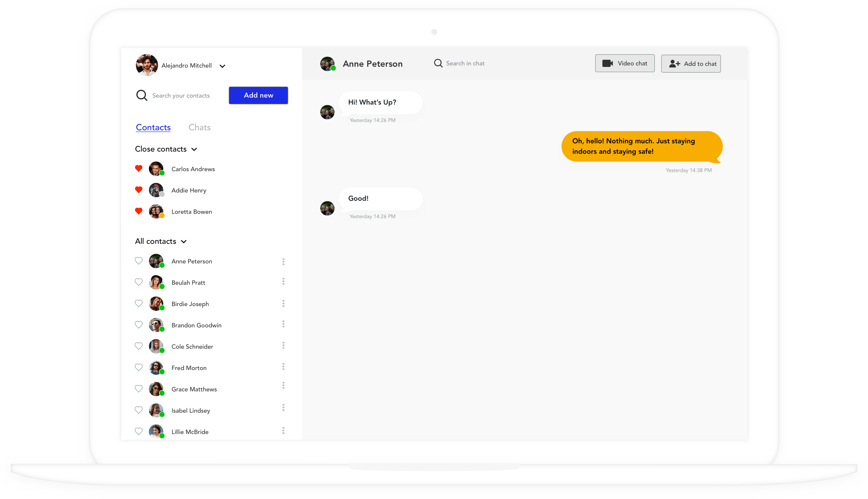Click Addie Henry's avatar
Image resolution: width=868 pixels, height=499 pixels.
coord(156,190)
